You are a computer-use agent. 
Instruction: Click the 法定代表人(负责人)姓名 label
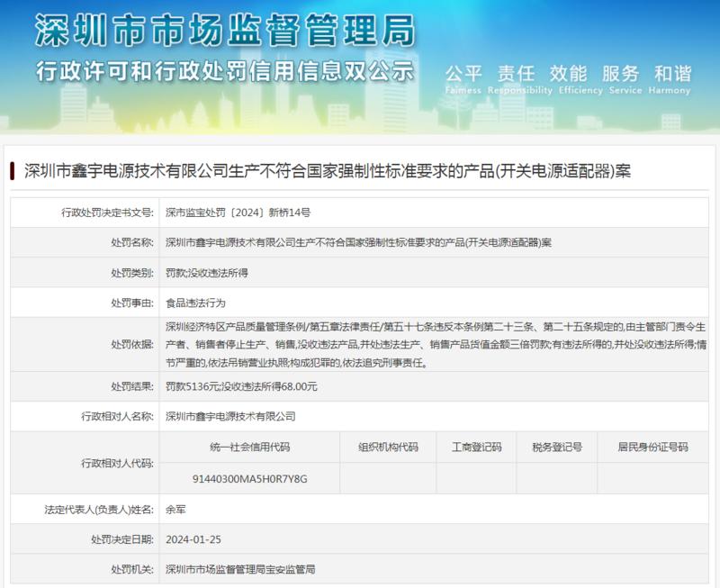click(x=99, y=510)
